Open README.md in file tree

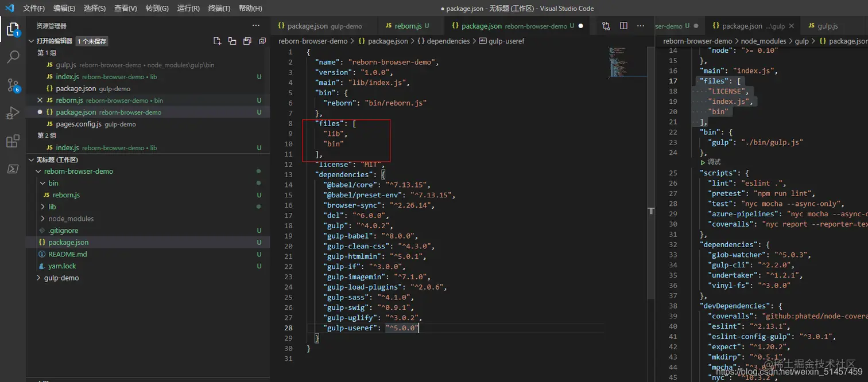pyautogui.click(x=148, y=254)
